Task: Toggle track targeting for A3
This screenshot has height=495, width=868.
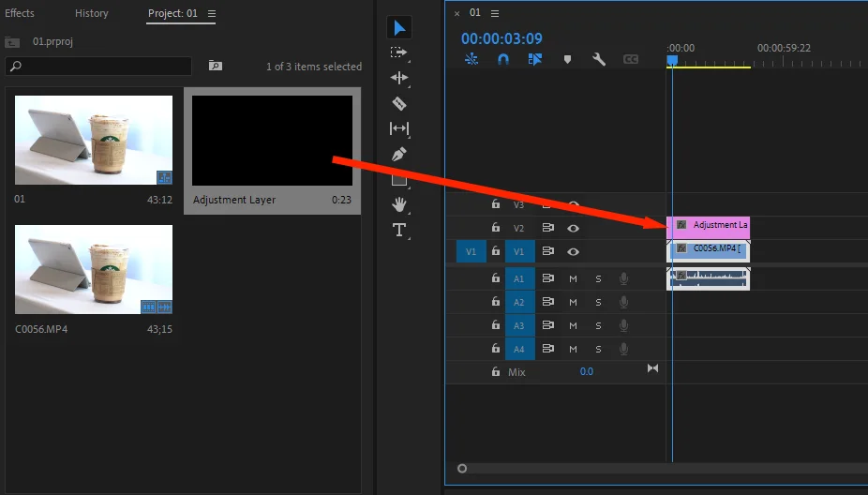Action: [519, 325]
